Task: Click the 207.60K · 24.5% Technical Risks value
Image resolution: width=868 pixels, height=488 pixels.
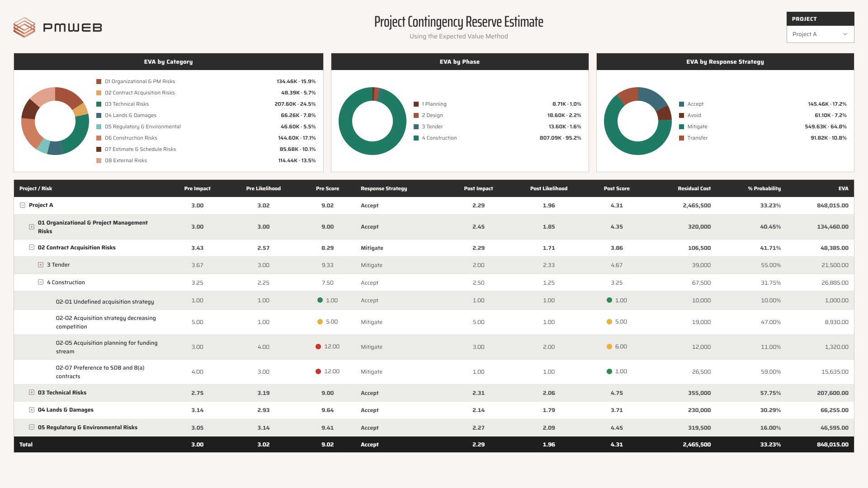Action: [295, 104]
